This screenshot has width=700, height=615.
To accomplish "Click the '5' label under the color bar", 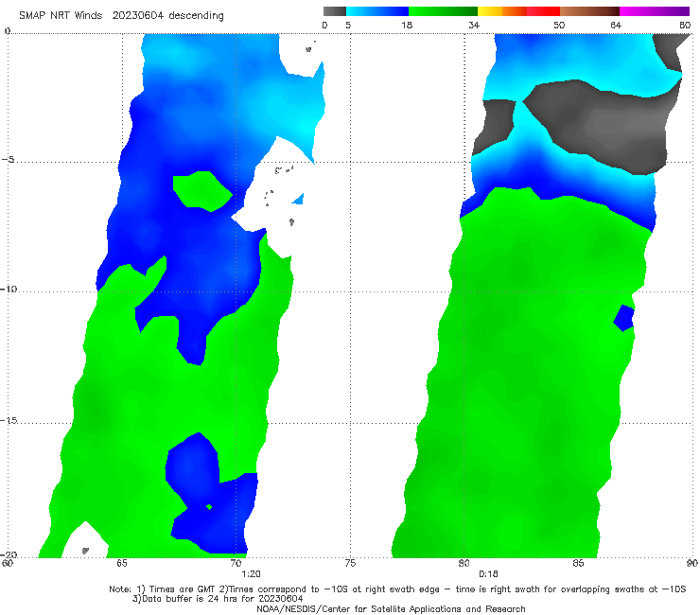I will point(348,25).
